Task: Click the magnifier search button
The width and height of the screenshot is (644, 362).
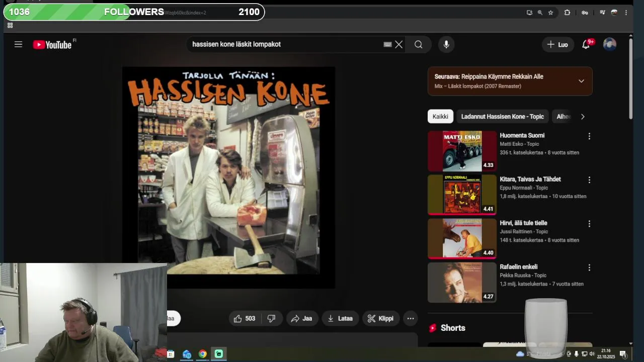Action: (x=419, y=44)
